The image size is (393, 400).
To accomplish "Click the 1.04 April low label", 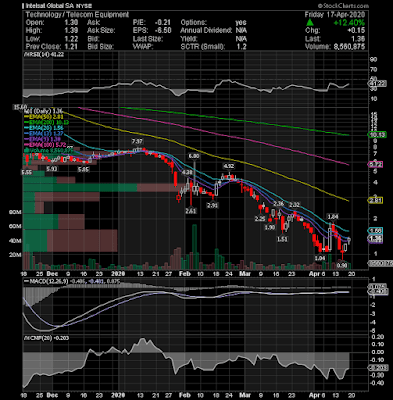I will [320, 258].
